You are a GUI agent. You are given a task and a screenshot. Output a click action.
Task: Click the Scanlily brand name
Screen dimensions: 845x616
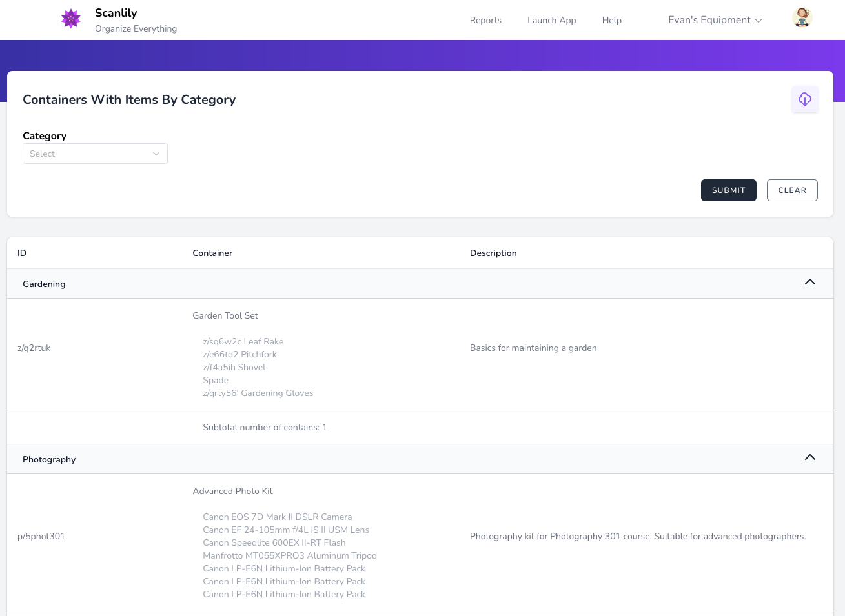pyautogui.click(x=116, y=13)
